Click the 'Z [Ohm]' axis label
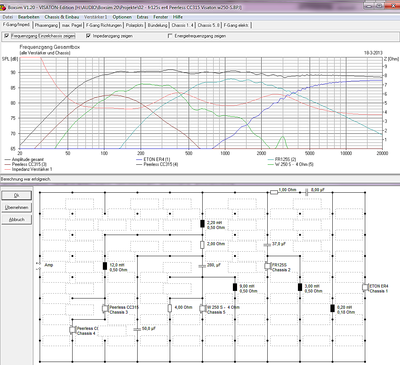400x365 pixels. click(391, 59)
